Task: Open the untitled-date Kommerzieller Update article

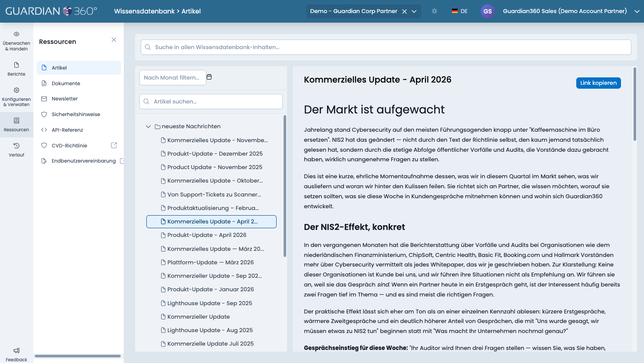Action: [x=211, y=316]
